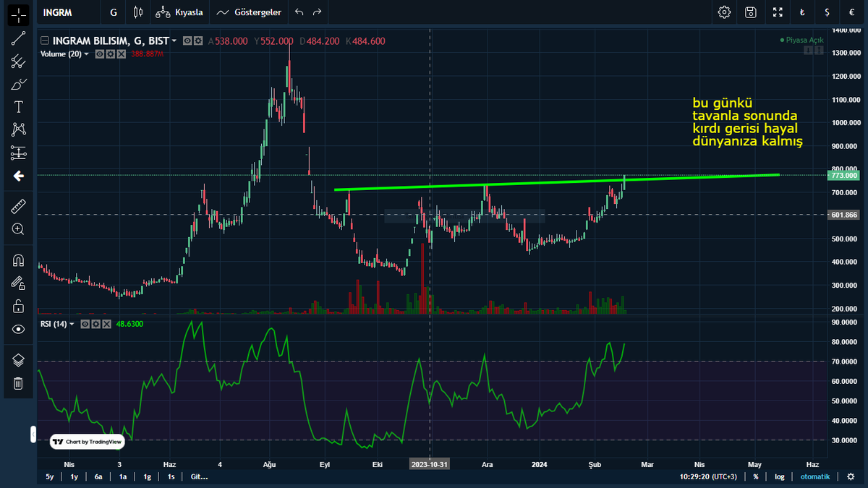Toggle lock all drawing tools

[19, 306]
